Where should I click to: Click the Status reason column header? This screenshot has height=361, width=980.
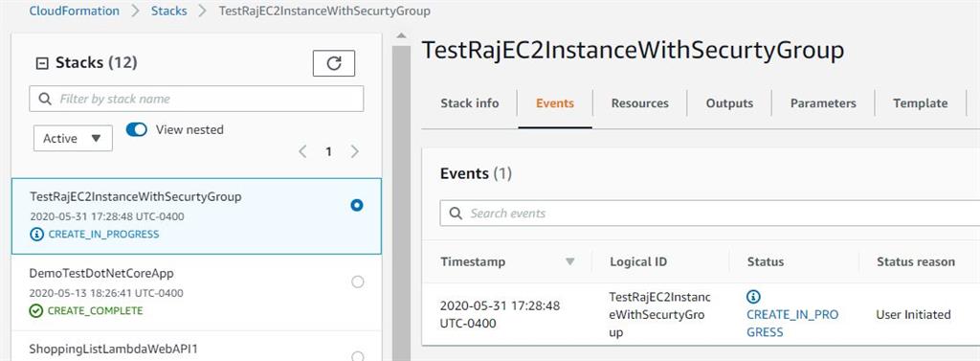916,262
